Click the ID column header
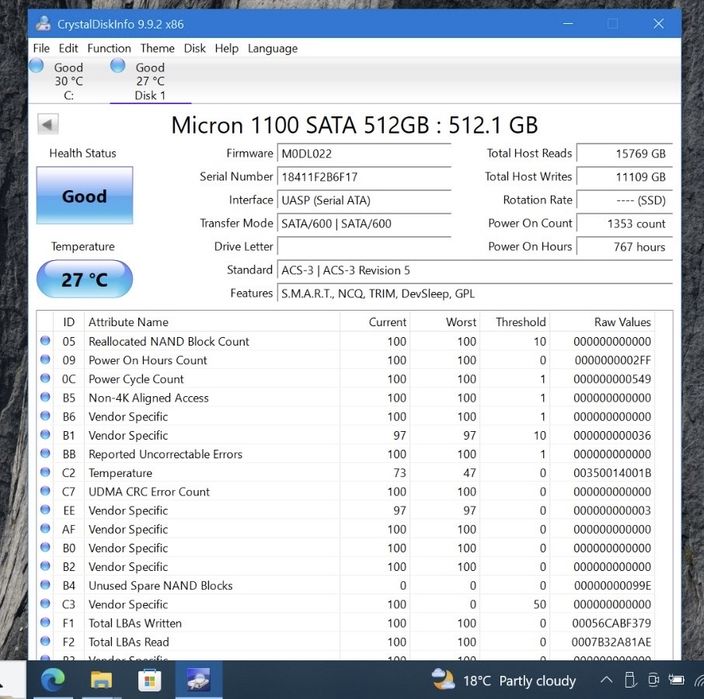Image resolution: width=704 pixels, height=699 pixels. tap(69, 322)
